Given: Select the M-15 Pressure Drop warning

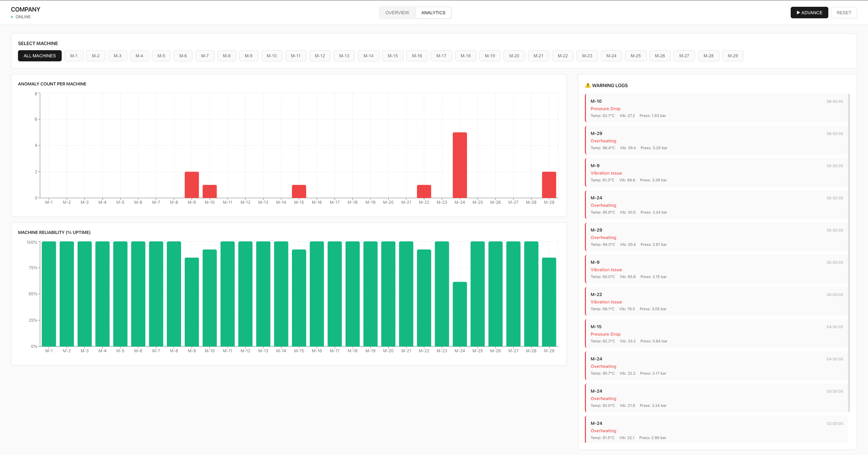Looking at the screenshot, I should (716, 334).
